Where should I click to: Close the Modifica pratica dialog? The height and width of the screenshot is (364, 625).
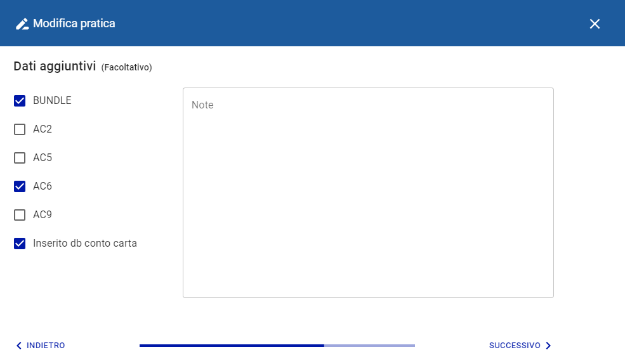[595, 24]
